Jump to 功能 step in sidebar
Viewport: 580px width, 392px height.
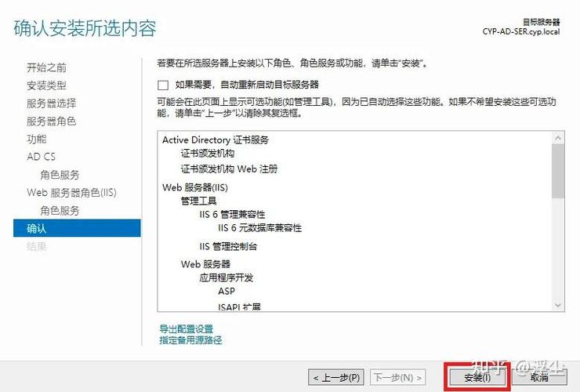click(x=37, y=139)
